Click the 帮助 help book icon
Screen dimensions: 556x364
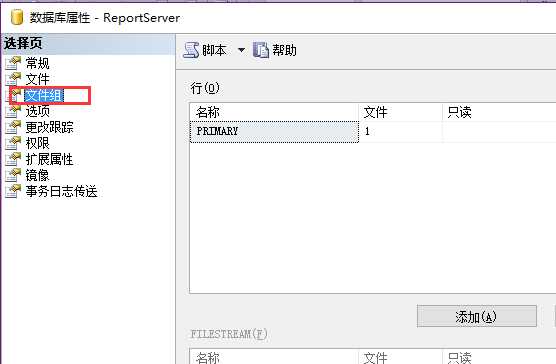click(x=261, y=50)
